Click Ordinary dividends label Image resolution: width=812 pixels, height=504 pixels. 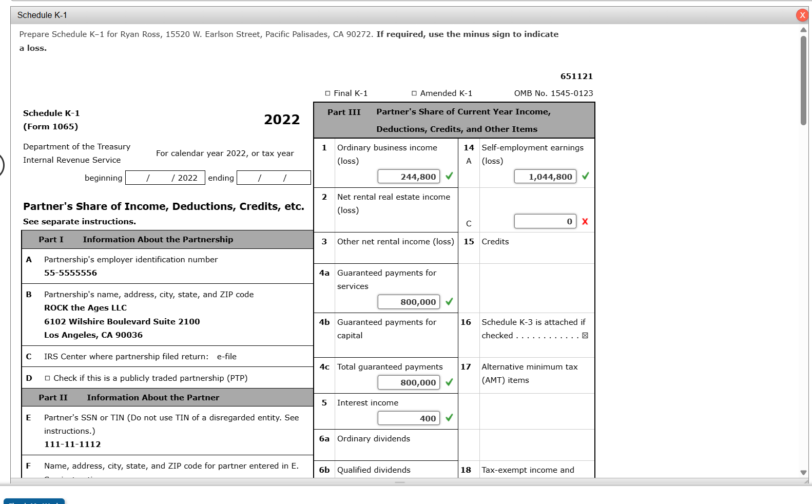point(374,439)
